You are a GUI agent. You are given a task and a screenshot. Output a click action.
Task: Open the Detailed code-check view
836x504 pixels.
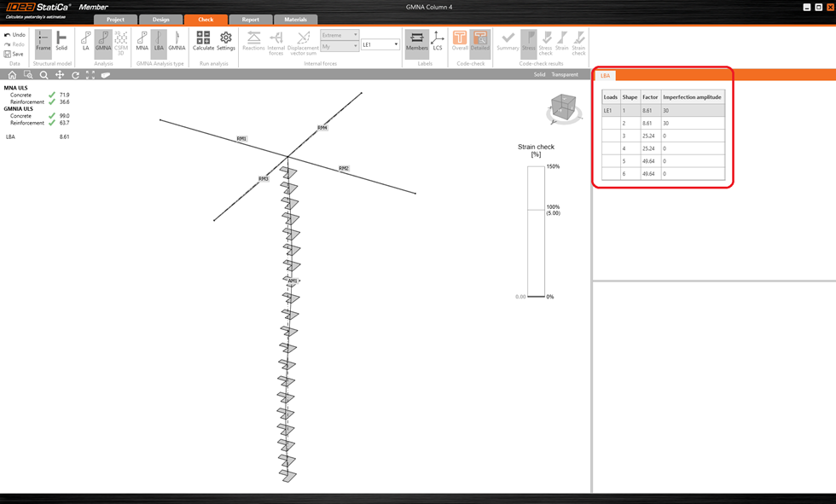point(482,41)
